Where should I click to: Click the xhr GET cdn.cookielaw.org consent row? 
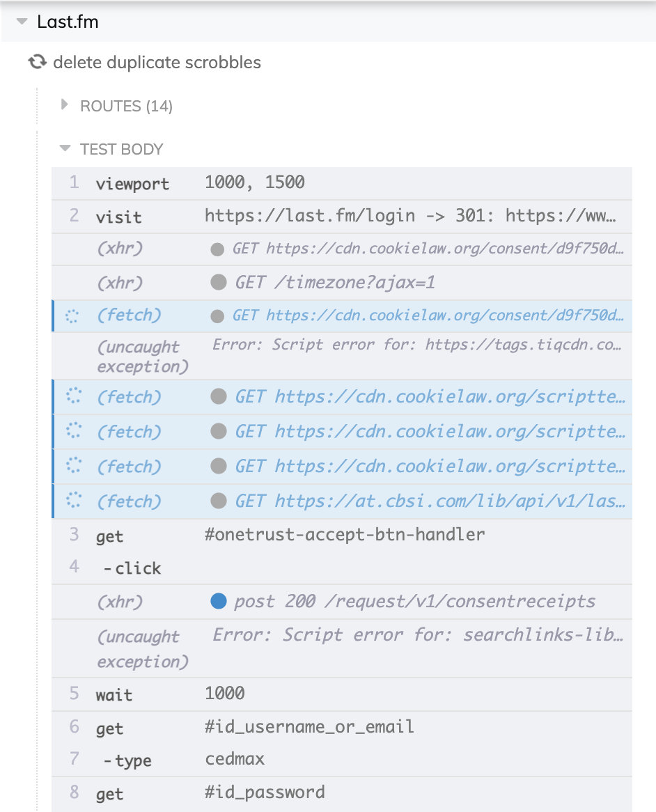342,249
